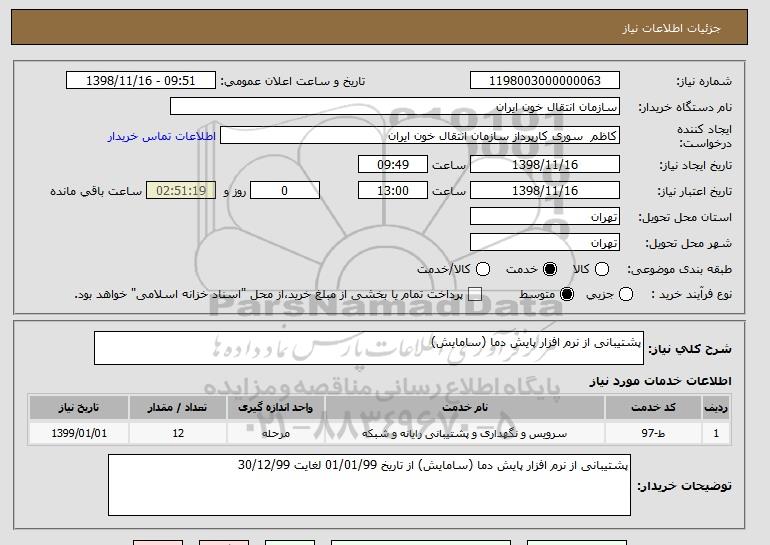Image resolution: width=770 pixels, height=545 pixels.
Task: Click the توضیحات خریدار text area
Action: click(369, 485)
